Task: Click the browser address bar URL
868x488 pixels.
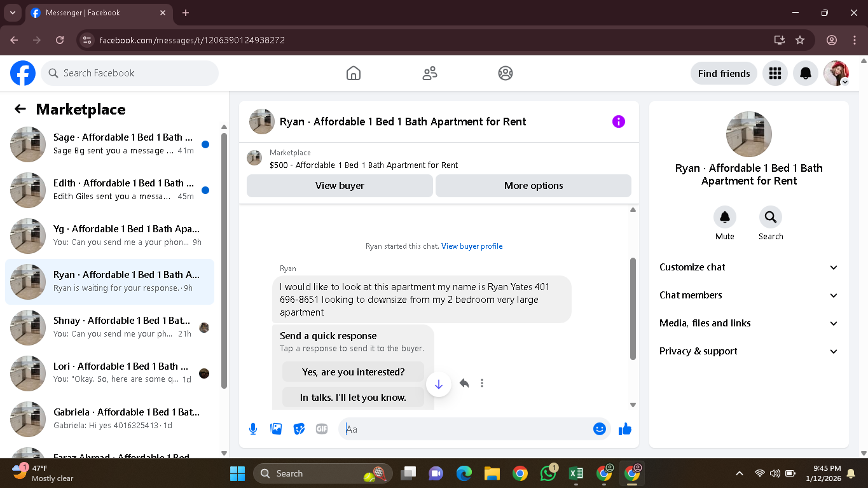Action: coord(192,40)
